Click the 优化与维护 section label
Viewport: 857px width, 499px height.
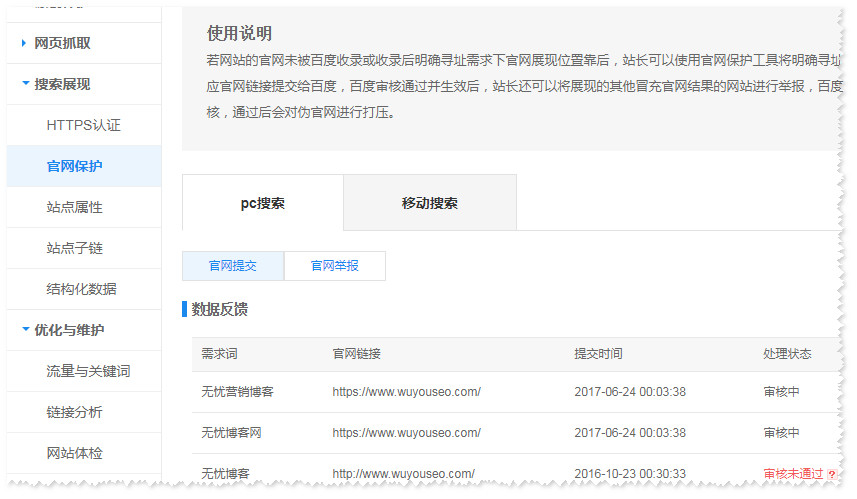(69, 330)
